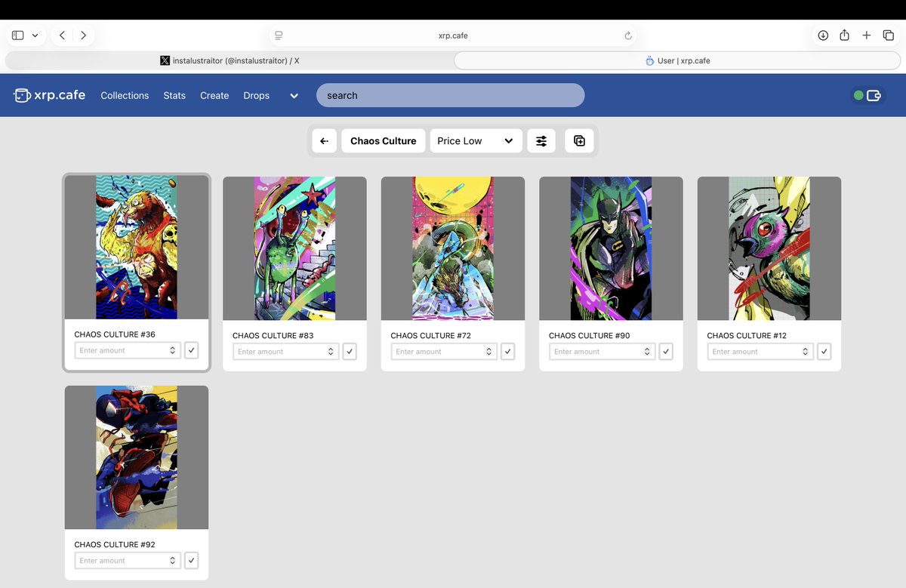
Task: Toggle the Safari sidebar icon
Action: (x=18, y=35)
